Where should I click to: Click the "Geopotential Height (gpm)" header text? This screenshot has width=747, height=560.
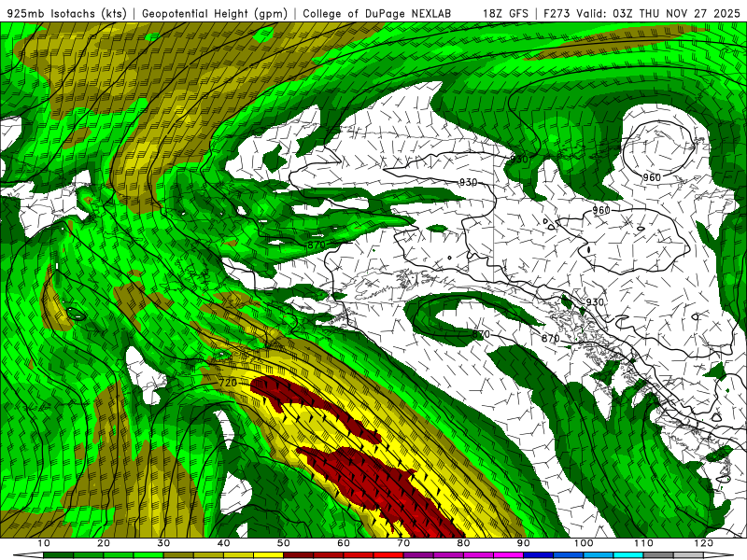(216, 13)
